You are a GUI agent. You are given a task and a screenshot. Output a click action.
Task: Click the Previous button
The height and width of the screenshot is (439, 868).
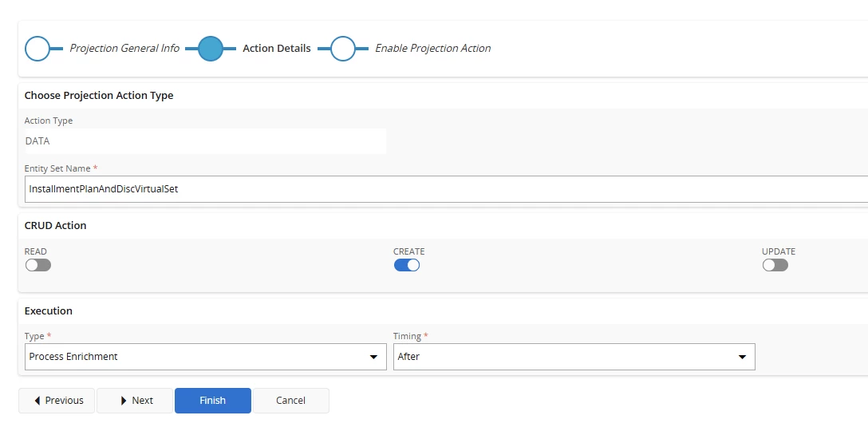point(57,400)
